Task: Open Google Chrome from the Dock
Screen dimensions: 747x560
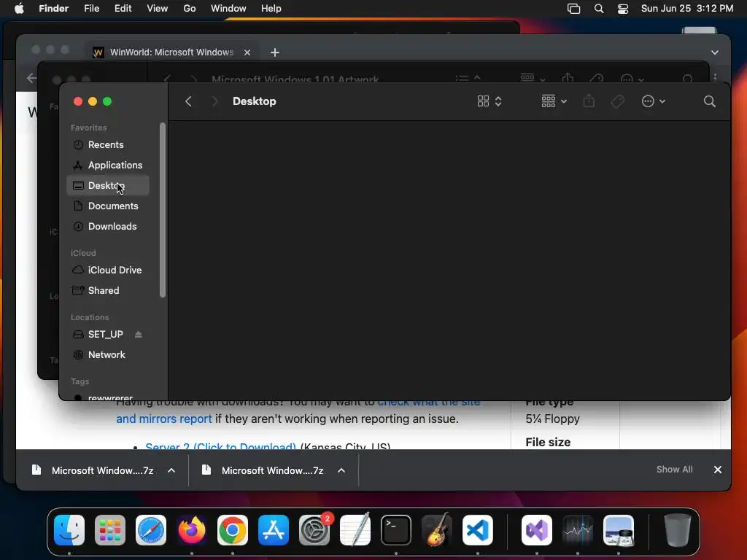Action: pyautogui.click(x=233, y=530)
